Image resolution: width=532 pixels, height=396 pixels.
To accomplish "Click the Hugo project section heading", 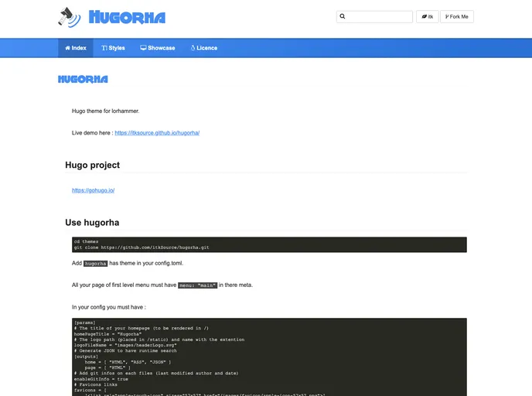I will pyautogui.click(x=92, y=165).
